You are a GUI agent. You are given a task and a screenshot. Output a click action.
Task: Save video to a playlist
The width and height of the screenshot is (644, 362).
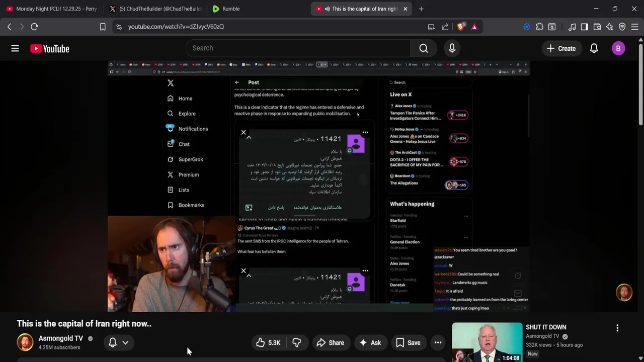coord(408,343)
